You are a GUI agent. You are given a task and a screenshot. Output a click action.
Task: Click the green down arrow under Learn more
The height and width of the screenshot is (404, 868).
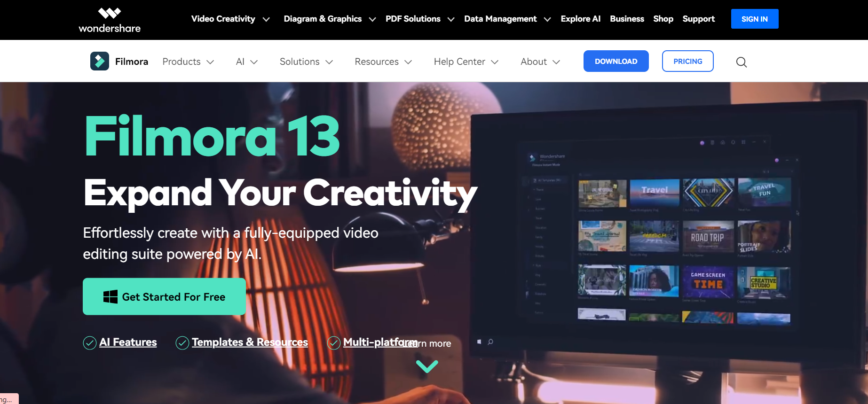point(427,366)
